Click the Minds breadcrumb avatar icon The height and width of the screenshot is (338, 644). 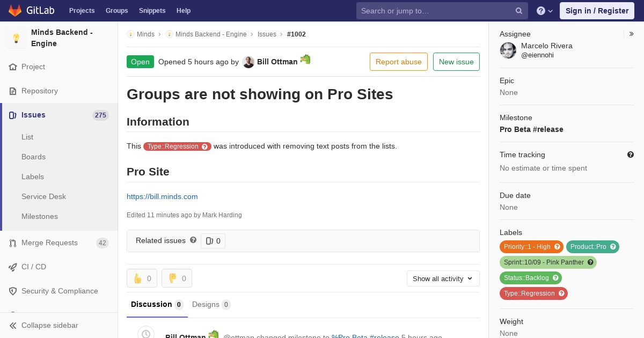(130, 34)
